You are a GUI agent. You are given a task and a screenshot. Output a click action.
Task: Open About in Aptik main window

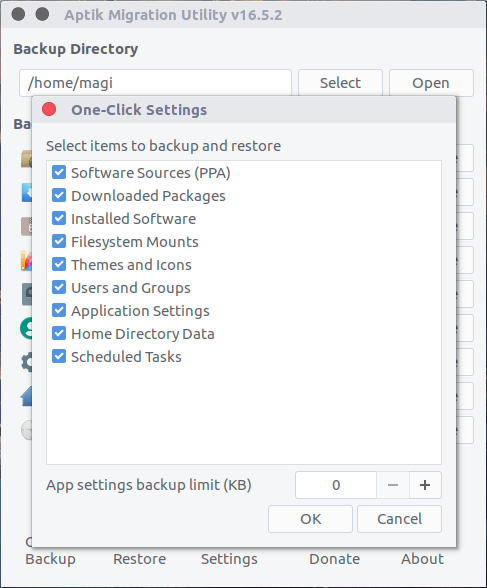(x=423, y=559)
